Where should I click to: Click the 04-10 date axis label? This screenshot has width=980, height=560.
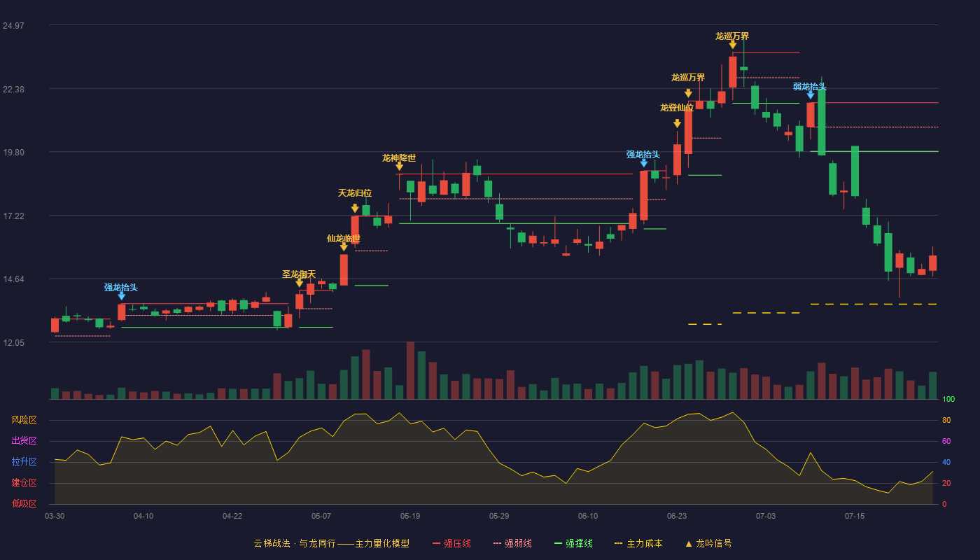click(x=143, y=516)
